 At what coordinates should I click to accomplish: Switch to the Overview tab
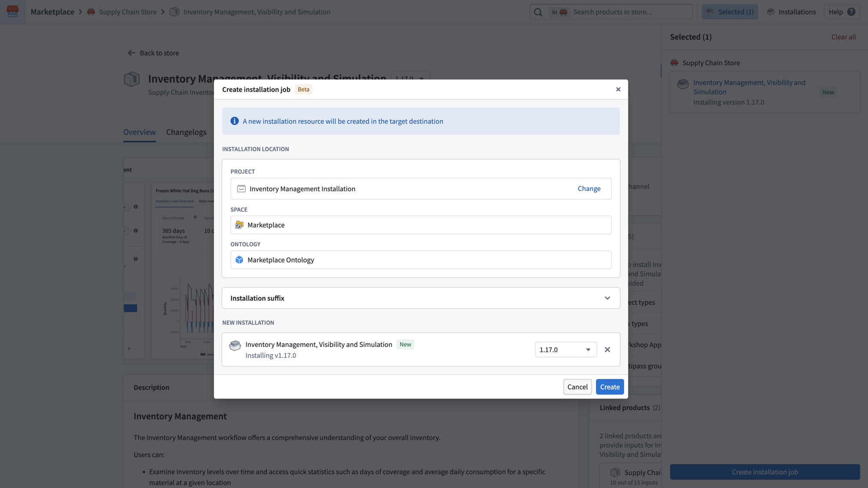click(139, 132)
